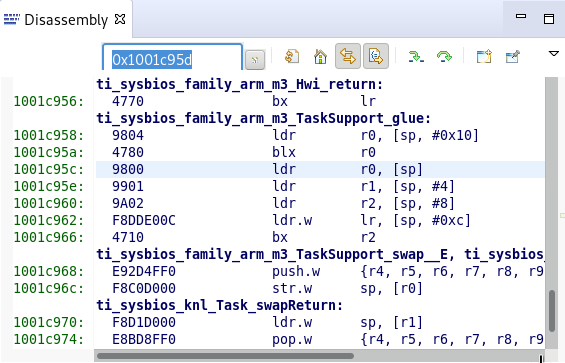This screenshot has height=363, width=565.
Task: Click the Assembly Step Over icon
Action: coord(444,57)
